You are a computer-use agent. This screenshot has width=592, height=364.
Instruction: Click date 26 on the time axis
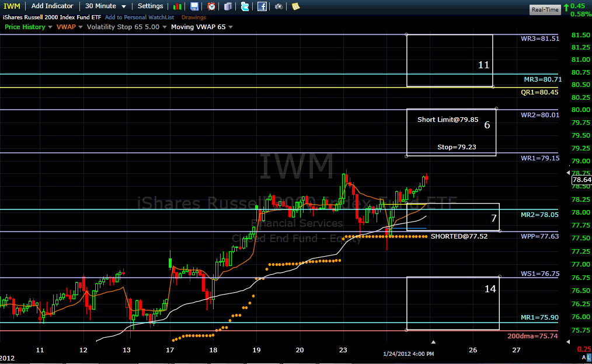(473, 350)
